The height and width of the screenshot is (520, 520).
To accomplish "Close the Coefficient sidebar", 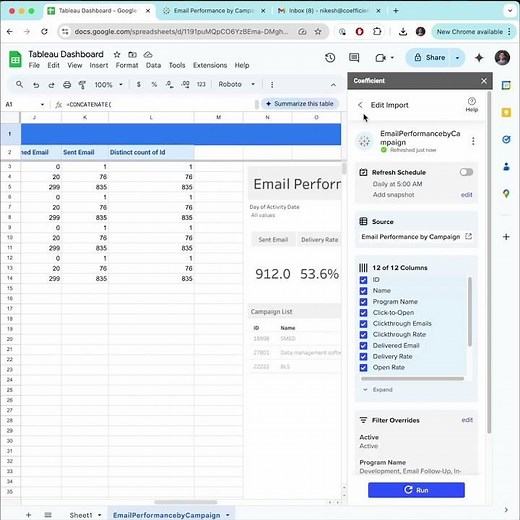I will coord(484,81).
